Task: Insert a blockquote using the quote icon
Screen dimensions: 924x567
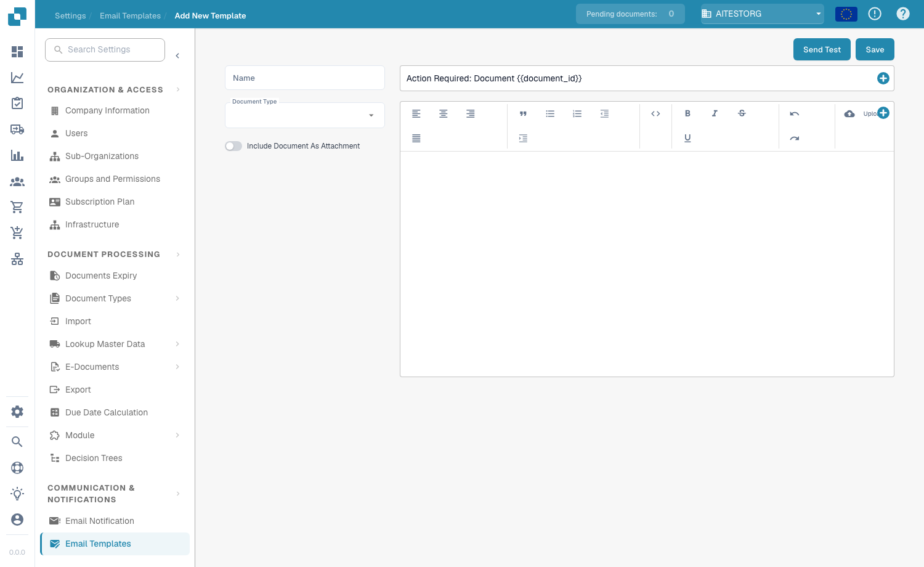Action: pyautogui.click(x=523, y=113)
